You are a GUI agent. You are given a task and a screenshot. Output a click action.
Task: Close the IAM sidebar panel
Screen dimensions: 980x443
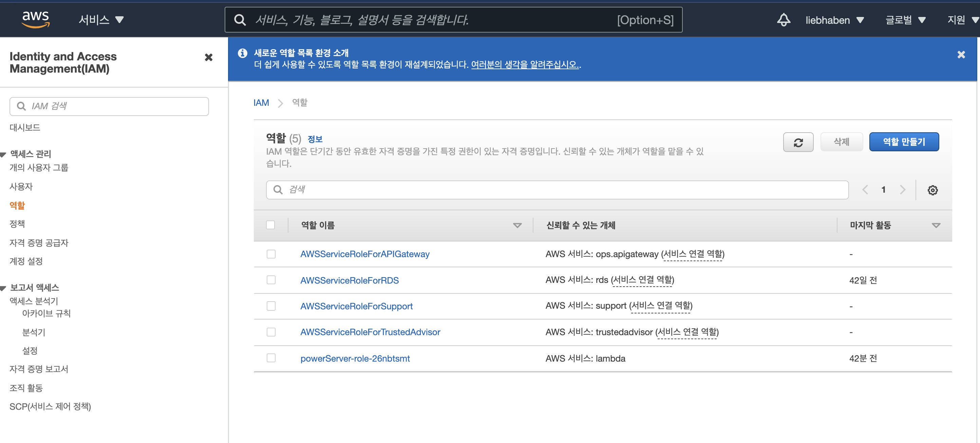pos(208,57)
